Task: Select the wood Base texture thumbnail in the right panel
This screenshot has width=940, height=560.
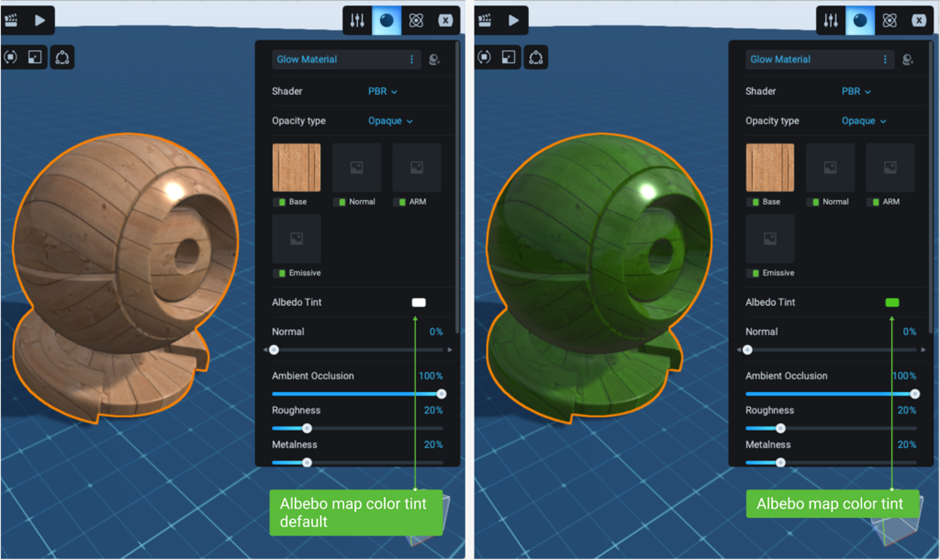Action: 770,167
